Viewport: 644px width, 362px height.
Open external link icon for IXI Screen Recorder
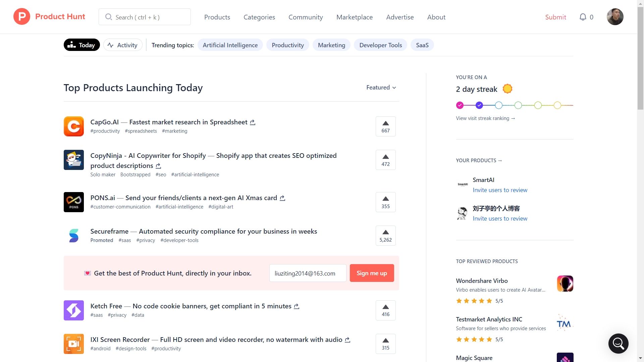pyautogui.click(x=347, y=340)
